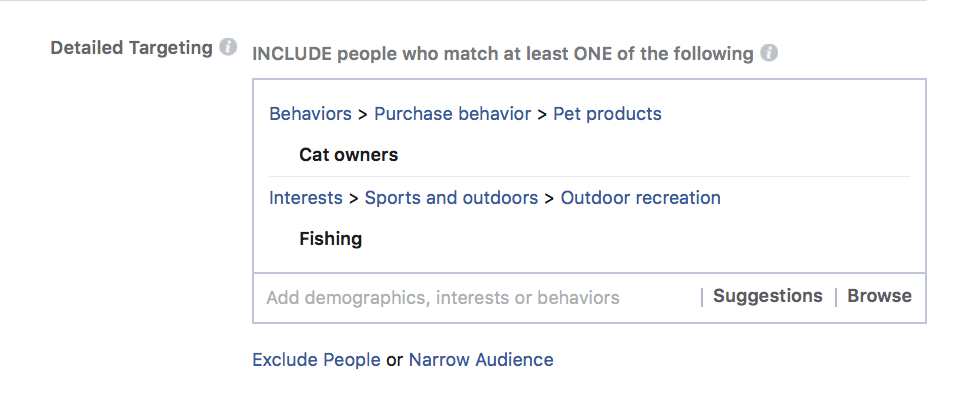Click the arrow between Behaviors and Purchase behavior
The height and width of the screenshot is (396, 954).
click(363, 114)
